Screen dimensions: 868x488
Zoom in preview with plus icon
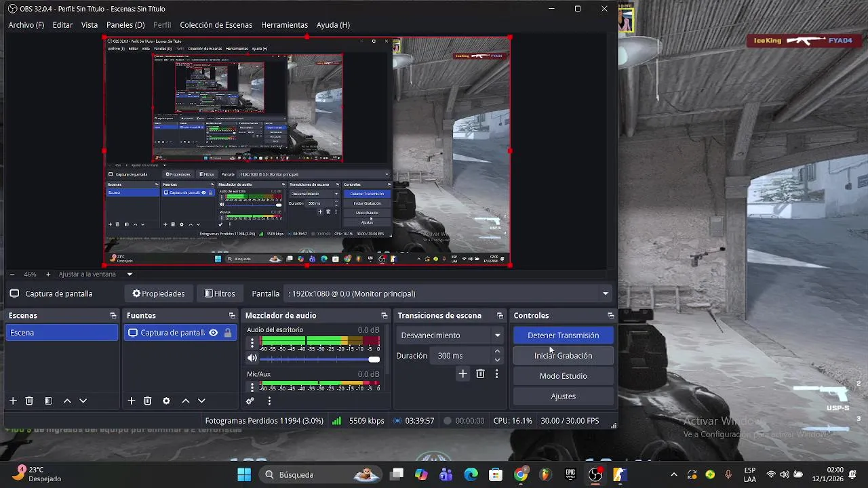coord(48,274)
